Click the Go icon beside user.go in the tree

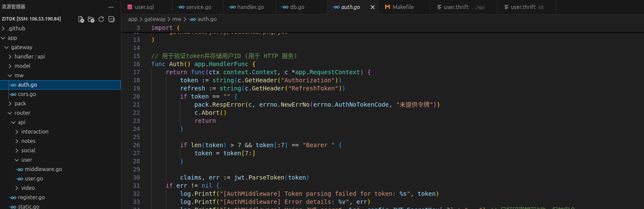[20, 179]
